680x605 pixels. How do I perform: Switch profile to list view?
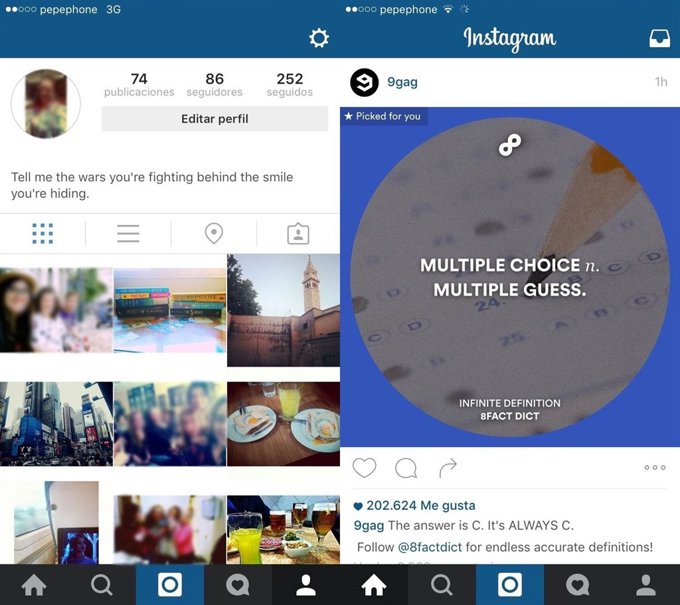[128, 234]
